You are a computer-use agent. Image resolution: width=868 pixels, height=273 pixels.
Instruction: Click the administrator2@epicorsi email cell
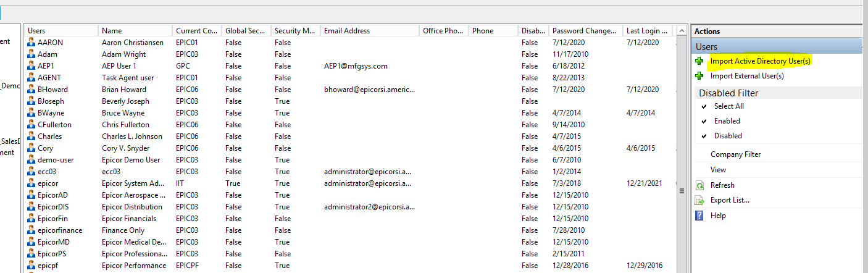[x=370, y=207]
